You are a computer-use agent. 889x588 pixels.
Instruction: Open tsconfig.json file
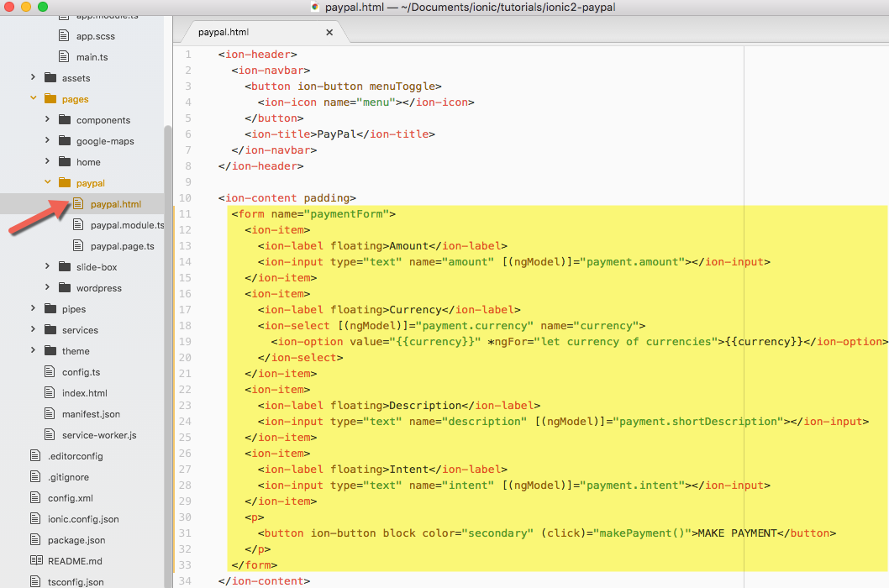click(x=76, y=582)
